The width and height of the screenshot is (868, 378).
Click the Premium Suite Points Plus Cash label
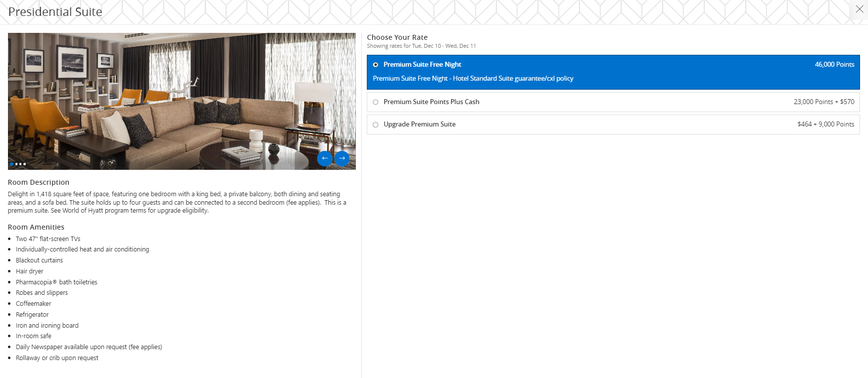[431, 102]
